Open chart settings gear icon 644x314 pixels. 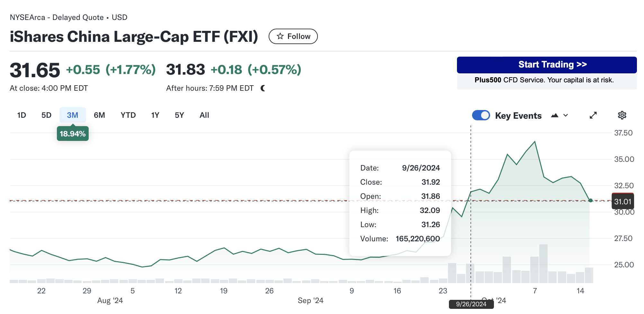[622, 115]
